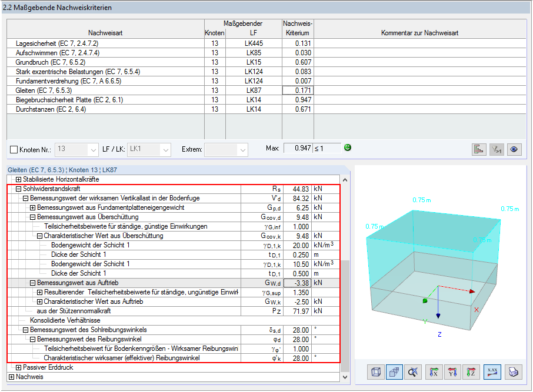This screenshot has height=392, width=533.
Task: Show result bar chart icon
Action: (x=479, y=149)
